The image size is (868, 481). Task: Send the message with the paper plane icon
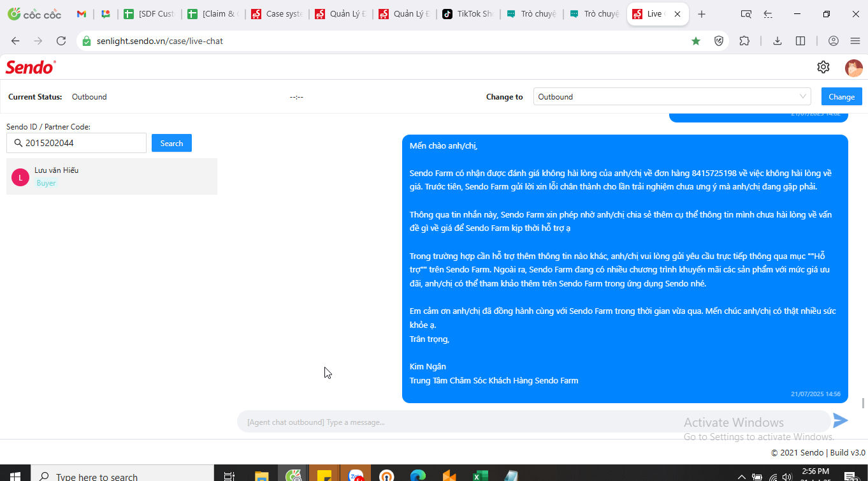841,420
